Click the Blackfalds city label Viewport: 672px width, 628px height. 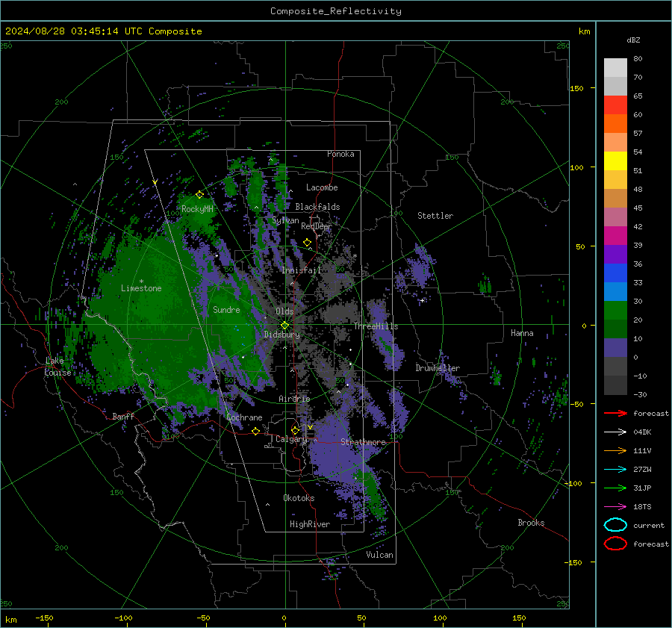(x=317, y=207)
